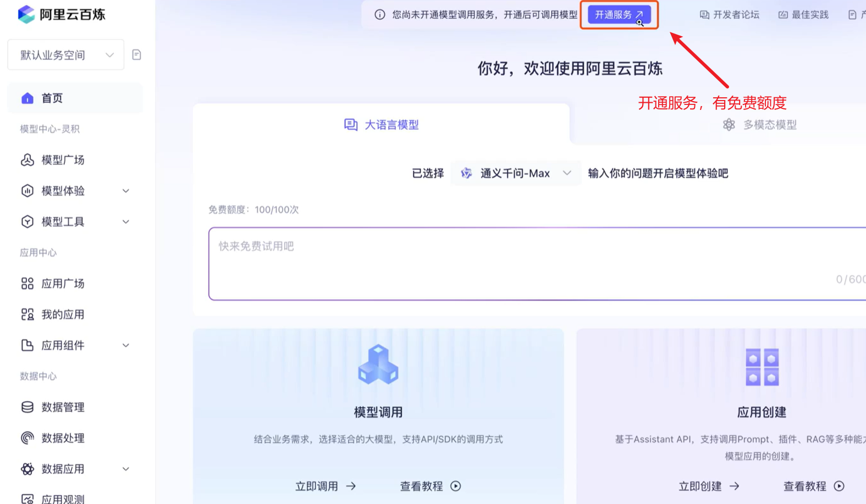Image resolution: width=866 pixels, height=504 pixels.
Task: Click the 通义千问 model logo icon
Action: (x=466, y=173)
